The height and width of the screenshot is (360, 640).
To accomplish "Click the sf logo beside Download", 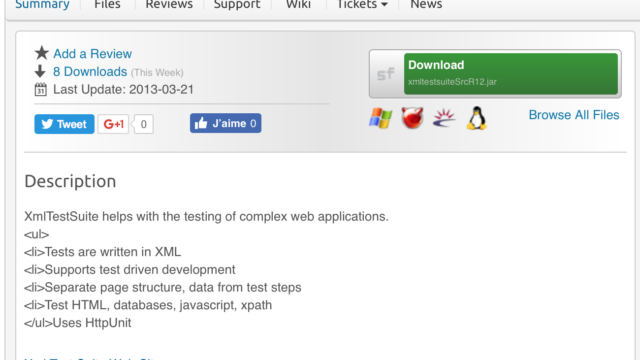I will tap(386, 74).
